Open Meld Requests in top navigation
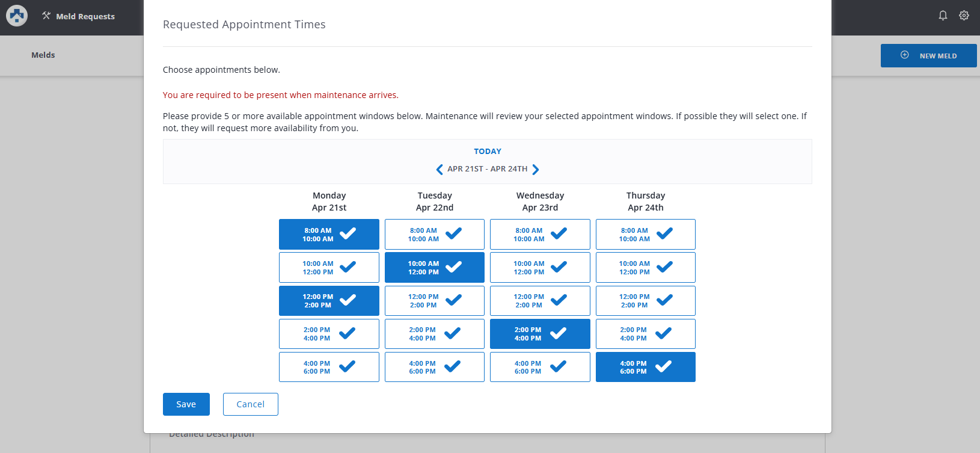This screenshot has height=453, width=980. pos(85,16)
